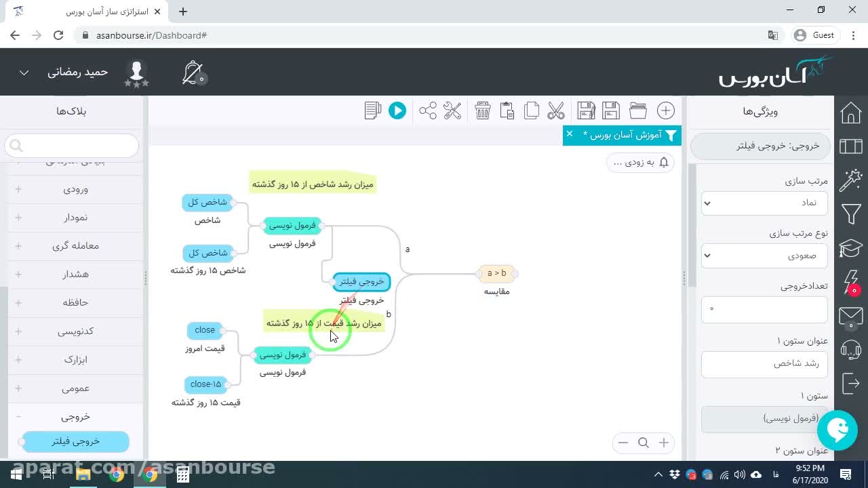Open the headset support icon

pyautogui.click(x=851, y=350)
